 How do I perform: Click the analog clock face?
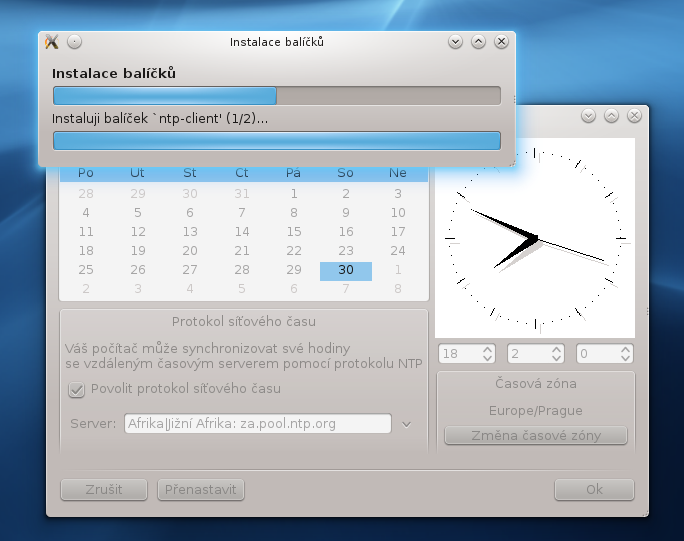tap(536, 238)
